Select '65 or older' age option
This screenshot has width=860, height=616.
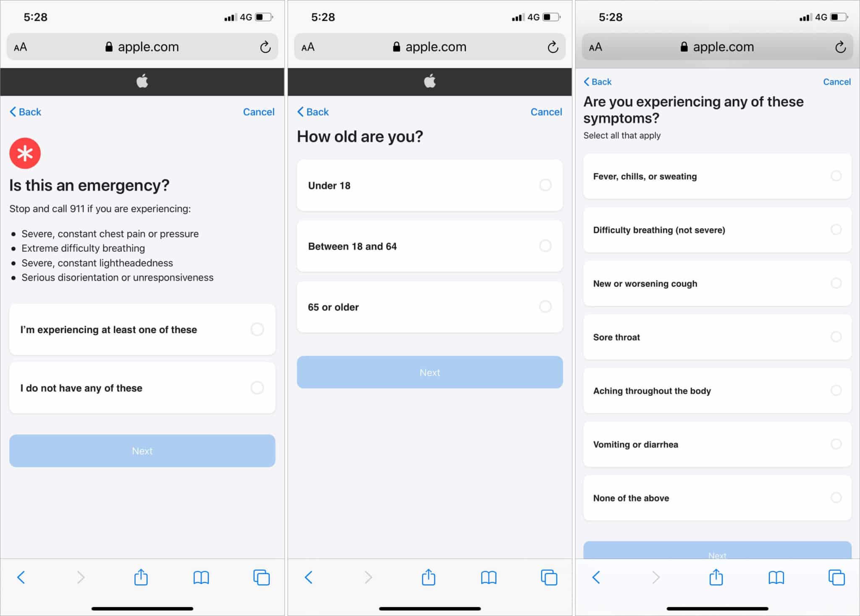(x=429, y=307)
